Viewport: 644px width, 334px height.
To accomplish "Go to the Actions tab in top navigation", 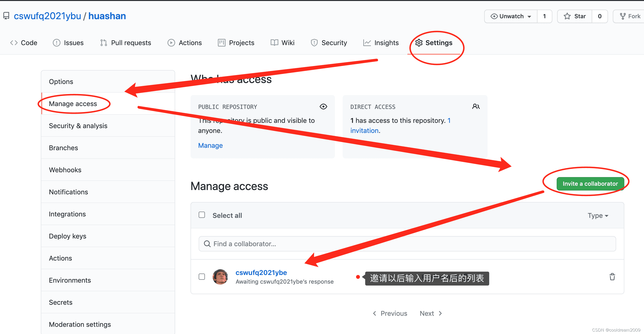I will (185, 43).
